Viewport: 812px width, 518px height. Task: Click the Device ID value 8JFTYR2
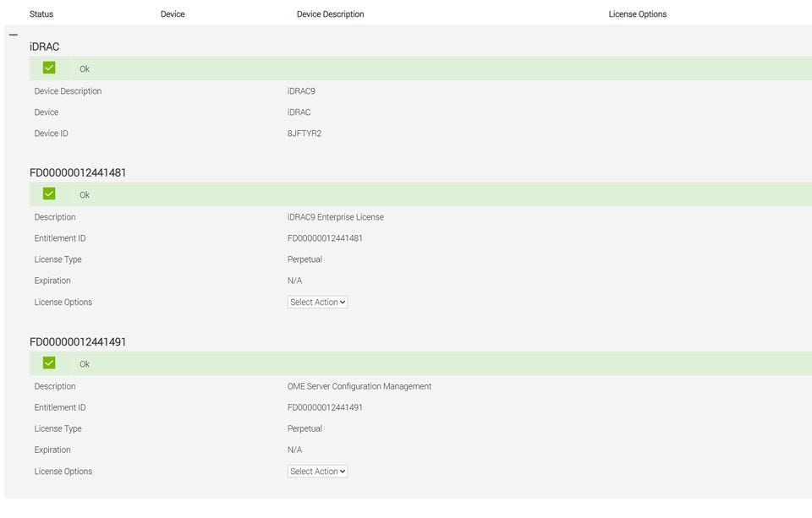(x=304, y=134)
